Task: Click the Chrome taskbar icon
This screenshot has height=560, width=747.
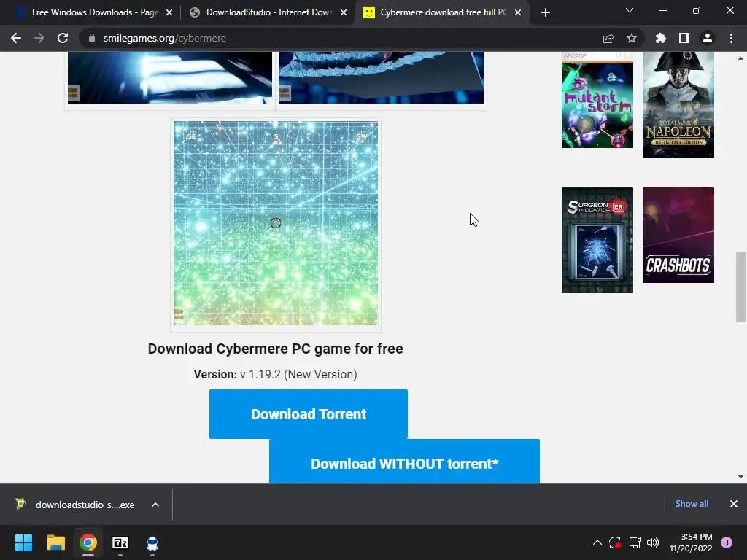Action: (x=88, y=542)
